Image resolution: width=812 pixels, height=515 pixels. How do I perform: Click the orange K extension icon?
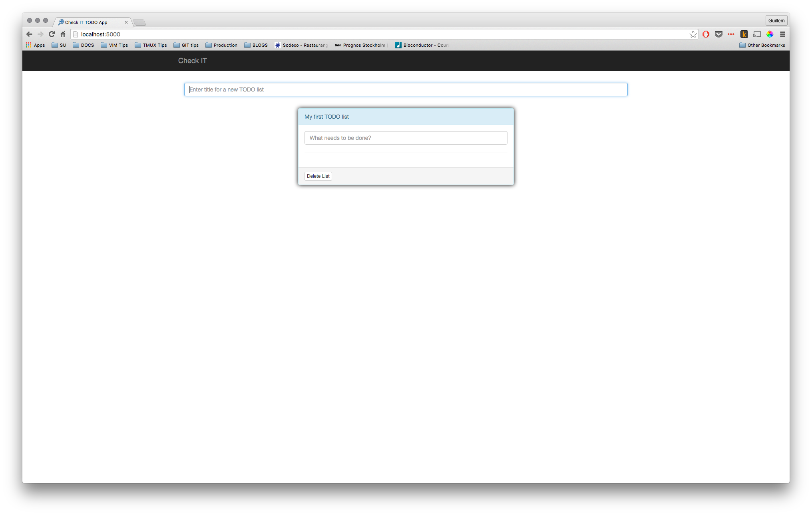pos(744,34)
